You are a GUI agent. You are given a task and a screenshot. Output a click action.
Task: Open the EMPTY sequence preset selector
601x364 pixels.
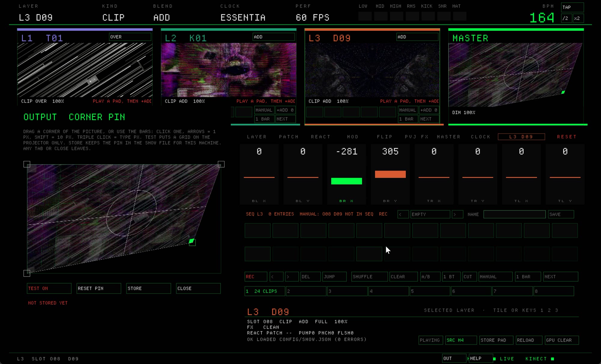click(x=430, y=214)
